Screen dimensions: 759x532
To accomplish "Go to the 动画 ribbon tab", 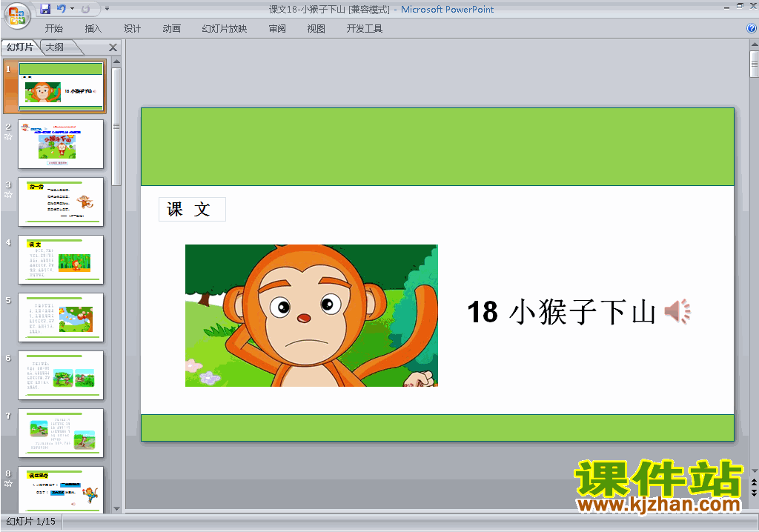I will (171, 29).
